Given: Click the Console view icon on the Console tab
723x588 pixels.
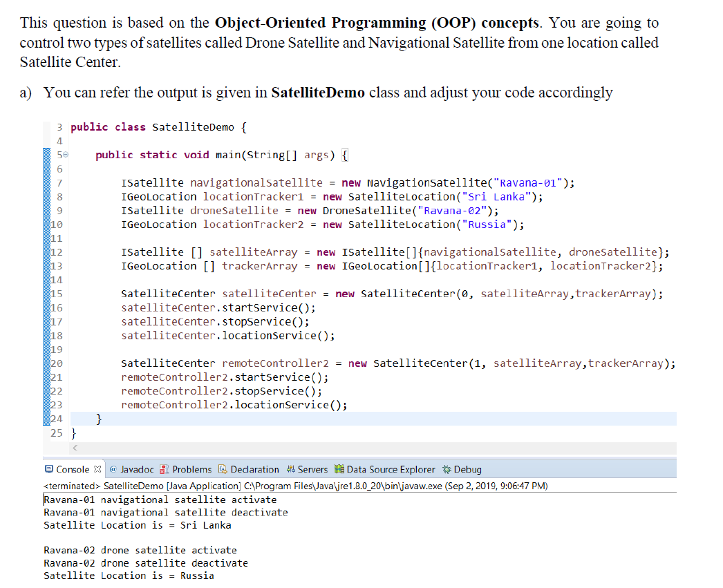Looking at the screenshot, I should pyautogui.click(x=48, y=469).
